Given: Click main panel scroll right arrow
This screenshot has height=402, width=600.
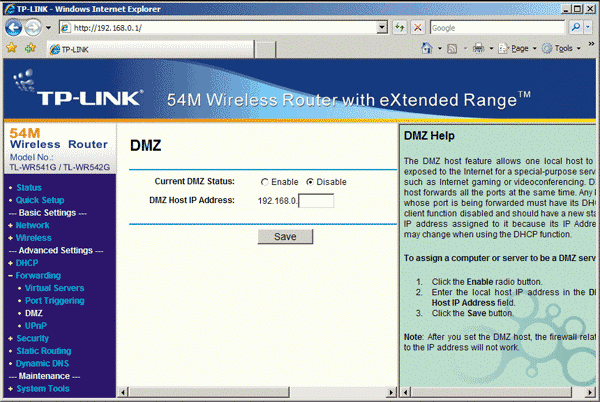Looking at the screenshot, I should click(391, 392).
